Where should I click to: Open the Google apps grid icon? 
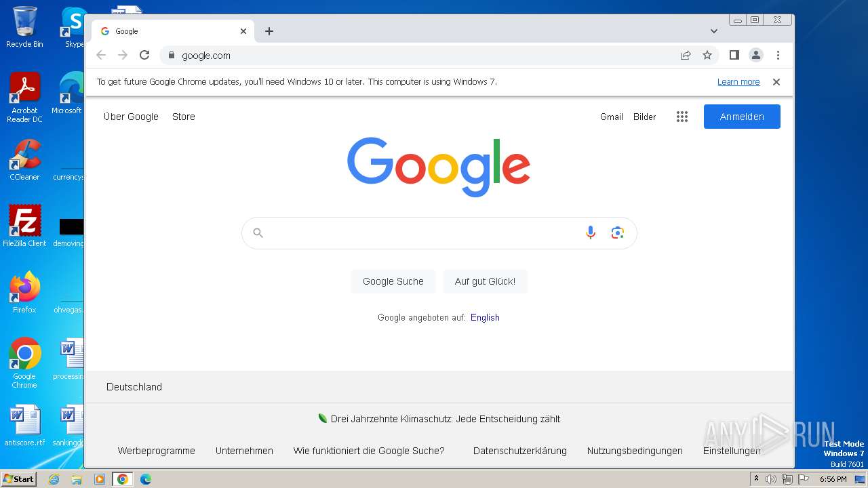682,117
